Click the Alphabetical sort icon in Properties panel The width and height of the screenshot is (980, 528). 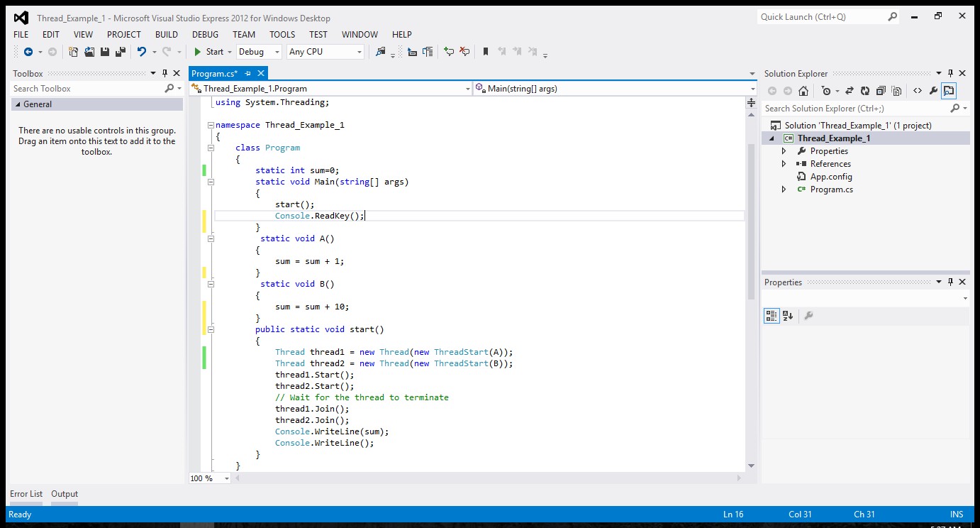coord(788,316)
